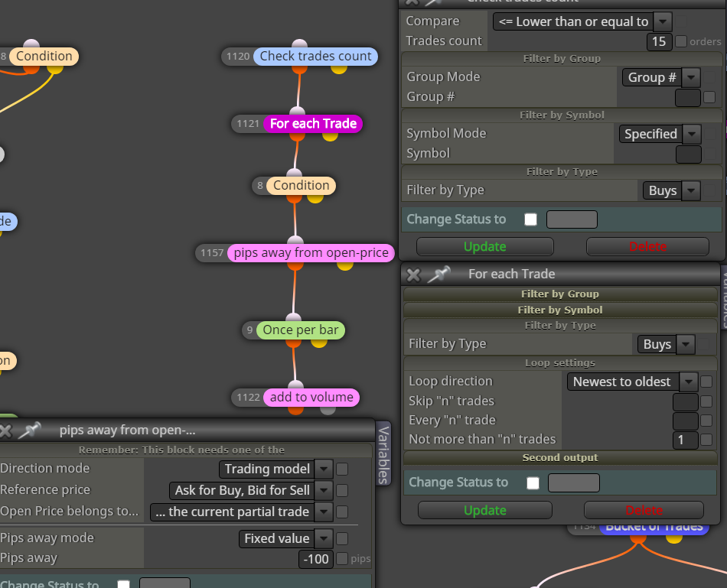727x588 pixels.
Task: Select the Check trades count node
Action: pos(315,56)
